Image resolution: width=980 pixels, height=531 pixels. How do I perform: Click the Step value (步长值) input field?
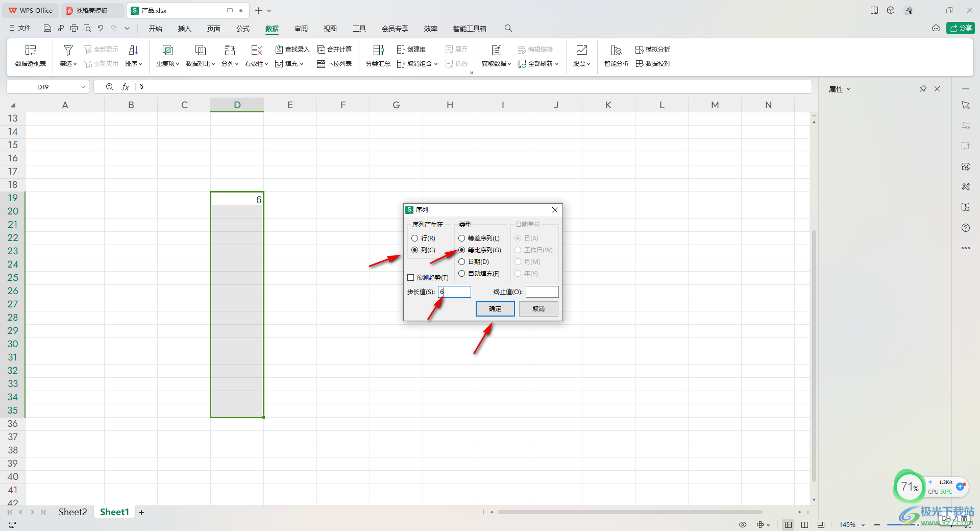pyautogui.click(x=454, y=292)
